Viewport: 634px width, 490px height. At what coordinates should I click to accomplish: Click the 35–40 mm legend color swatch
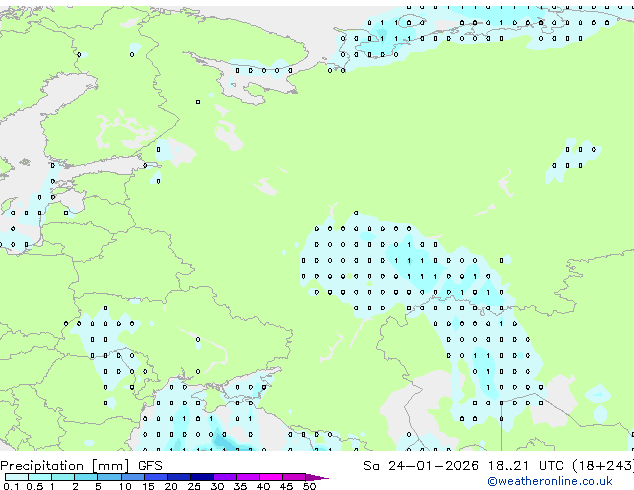tap(248, 477)
